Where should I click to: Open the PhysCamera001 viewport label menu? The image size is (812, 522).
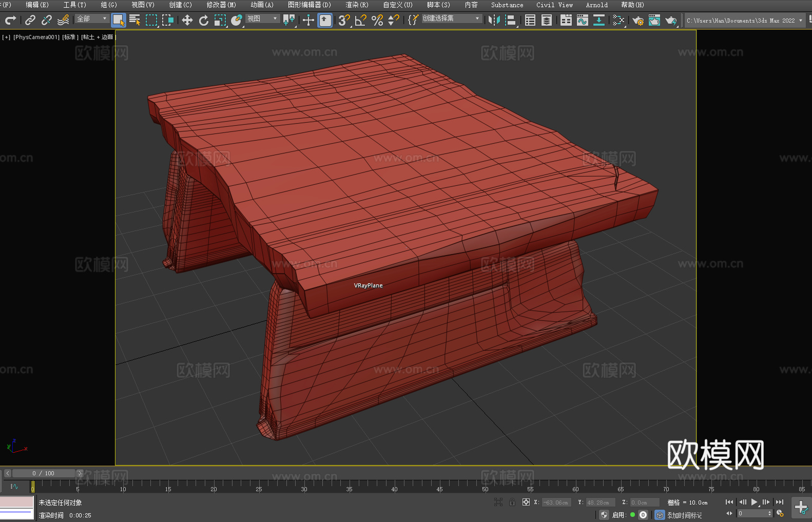[x=36, y=37]
